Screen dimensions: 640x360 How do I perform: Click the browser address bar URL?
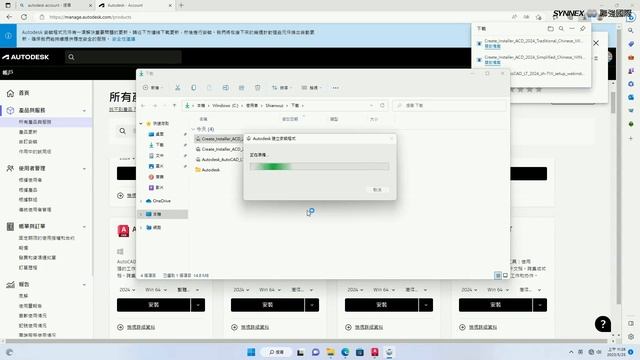pyautogui.click(x=90, y=17)
